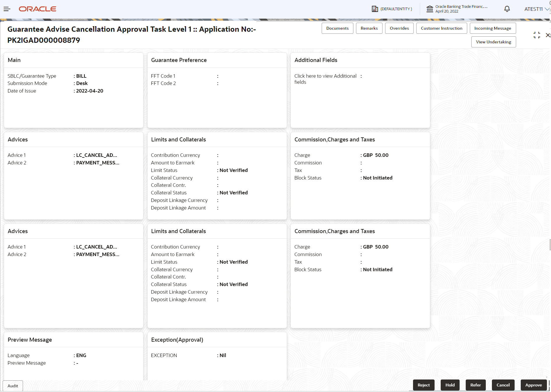The width and height of the screenshot is (551, 392).
Task: Click the ORACLE logo
Action: tap(37, 9)
